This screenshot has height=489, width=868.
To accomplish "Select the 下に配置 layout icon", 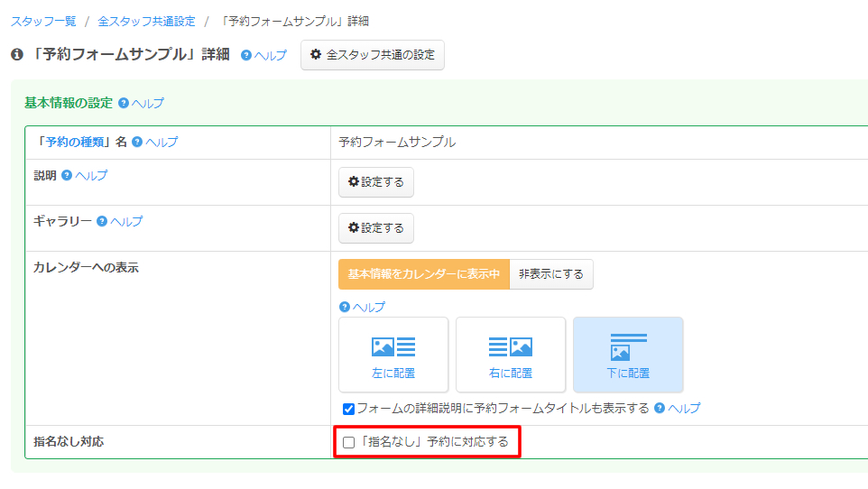I will (x=628, y=354).
